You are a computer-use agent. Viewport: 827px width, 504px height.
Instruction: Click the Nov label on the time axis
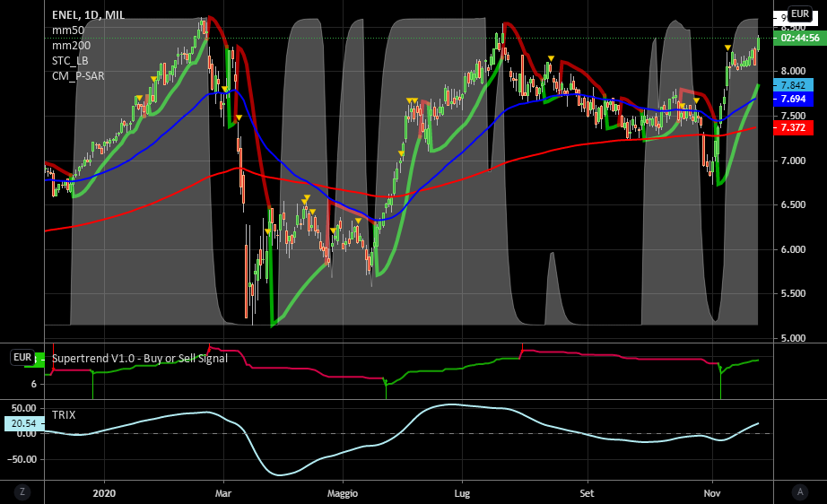click(712, 493)
